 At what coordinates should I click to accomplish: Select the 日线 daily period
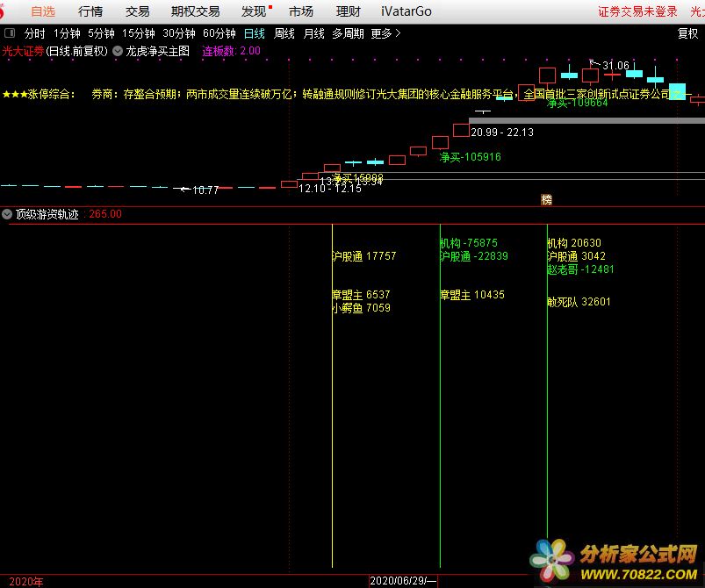(x=254, y=33)
